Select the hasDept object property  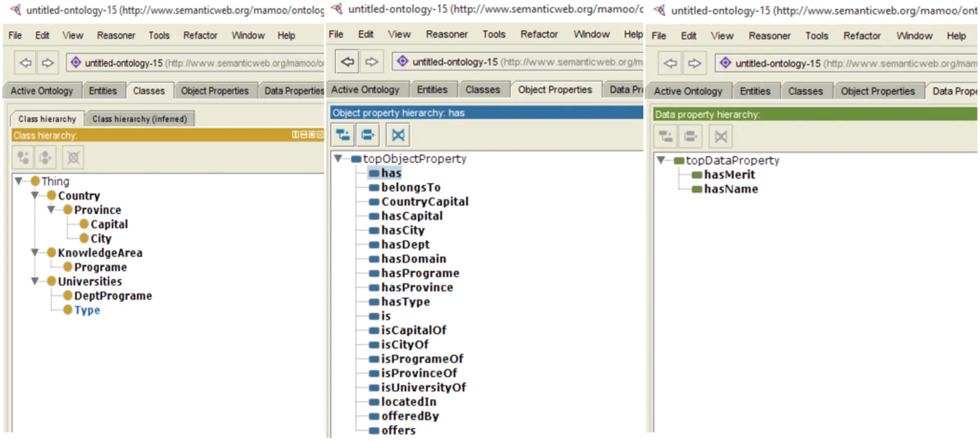pyautogui.click(x=405, y=244)
